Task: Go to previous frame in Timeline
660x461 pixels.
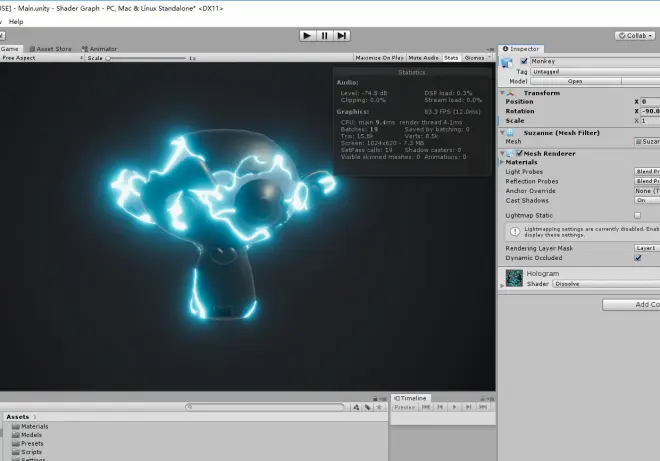Action: [440, 407]
